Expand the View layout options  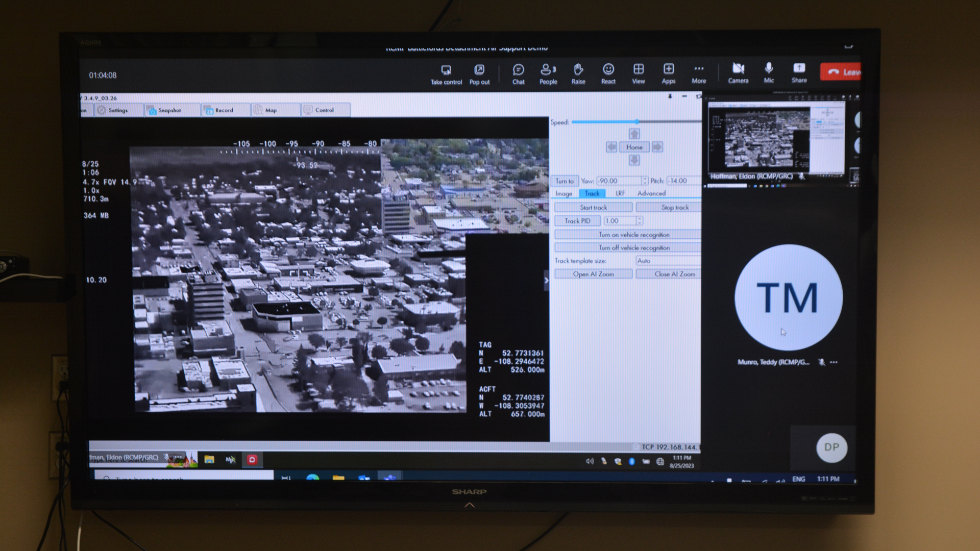638,69
